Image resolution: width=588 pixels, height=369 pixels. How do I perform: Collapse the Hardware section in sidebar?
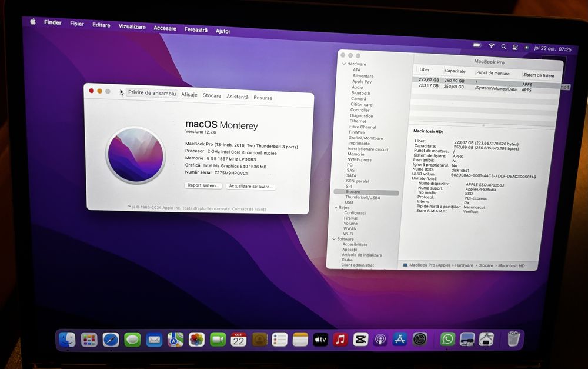pos(344,64)
